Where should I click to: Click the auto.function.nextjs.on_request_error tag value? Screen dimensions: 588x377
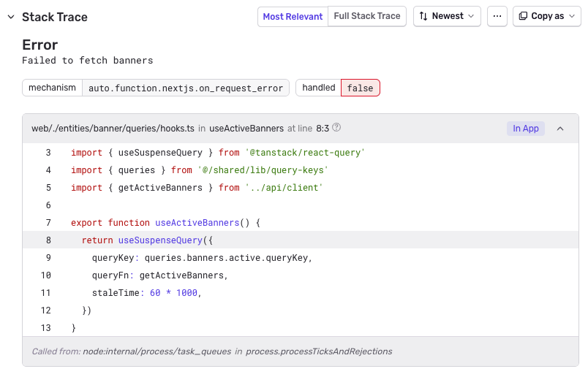click(x=186, y=88)
